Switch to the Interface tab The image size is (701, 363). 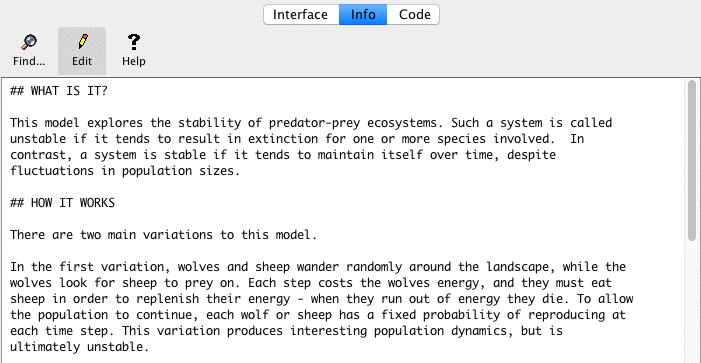[301, 14]
